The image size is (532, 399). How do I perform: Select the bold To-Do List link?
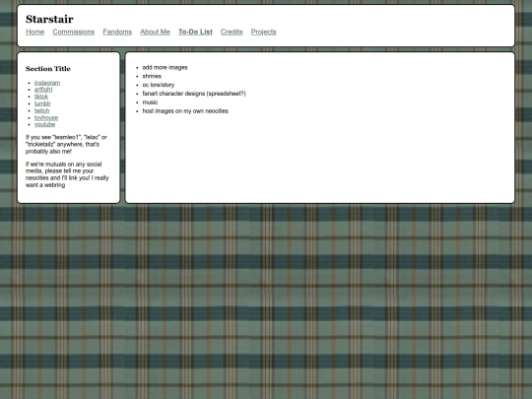click(195, 32)
